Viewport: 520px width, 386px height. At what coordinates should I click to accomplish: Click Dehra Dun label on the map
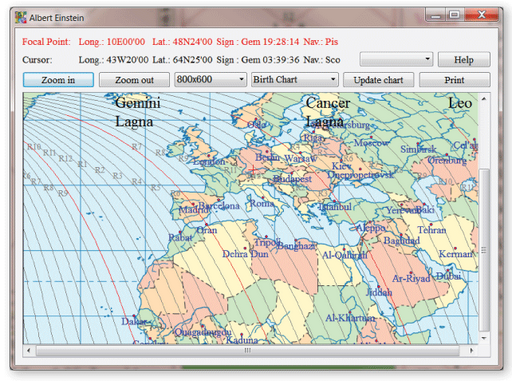tap(245, 254)
